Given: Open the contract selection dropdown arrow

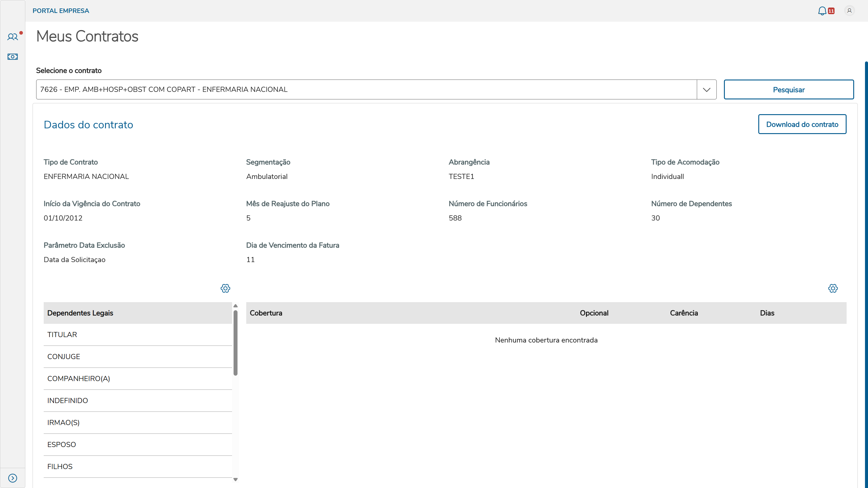Looking at the screenshot, I should pyautogui.click(x=706, y=89).
